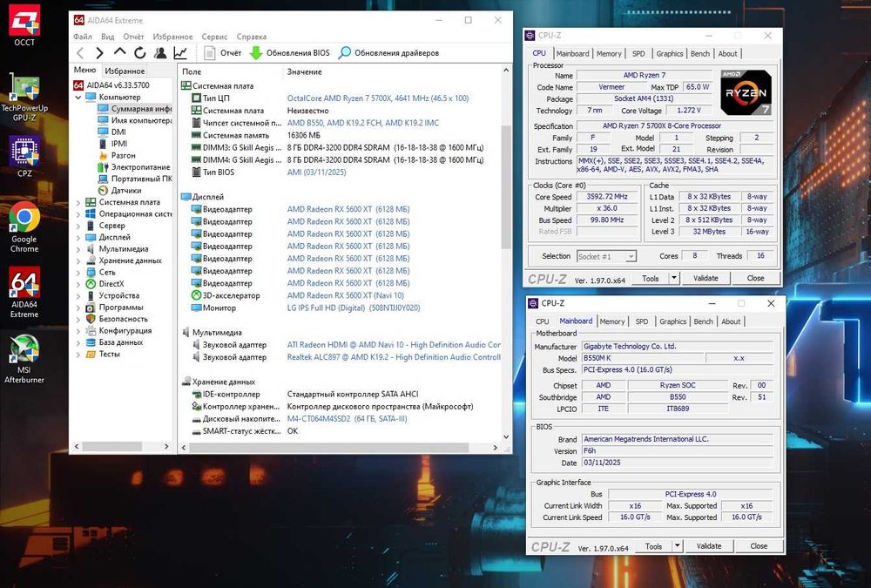Click Обновления BIOS toolbar button
Screen dimensions: 871x588
(289, 53)
